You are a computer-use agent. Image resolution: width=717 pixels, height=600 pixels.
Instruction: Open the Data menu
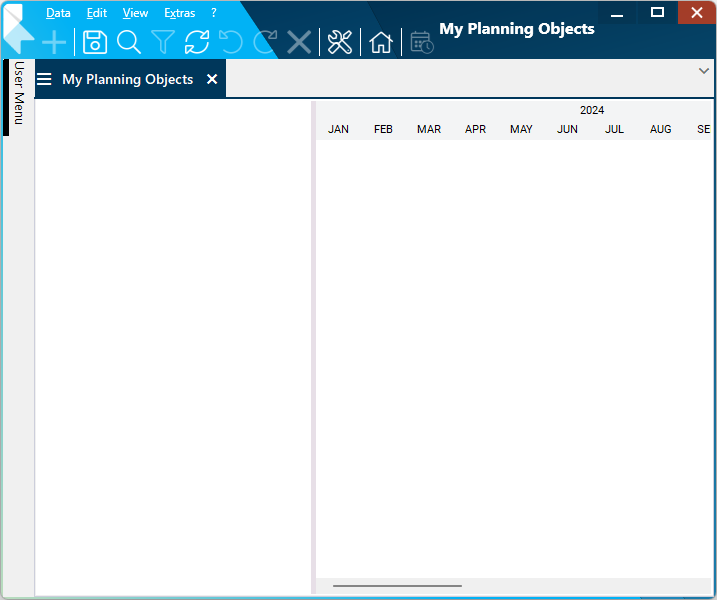click(58, 13)
